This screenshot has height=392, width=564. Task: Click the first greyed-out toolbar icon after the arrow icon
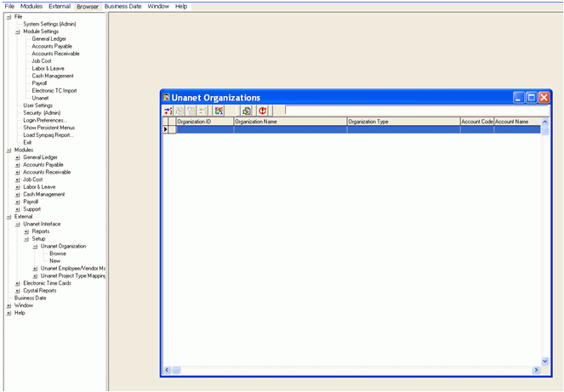[179, 111]
